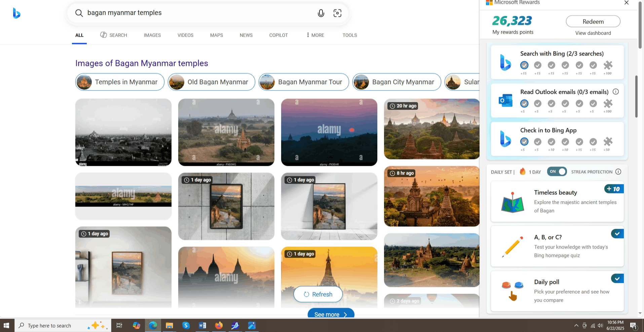Click the Refresh button over the pagoda image

pyautogui.click(x=317, y=294)
